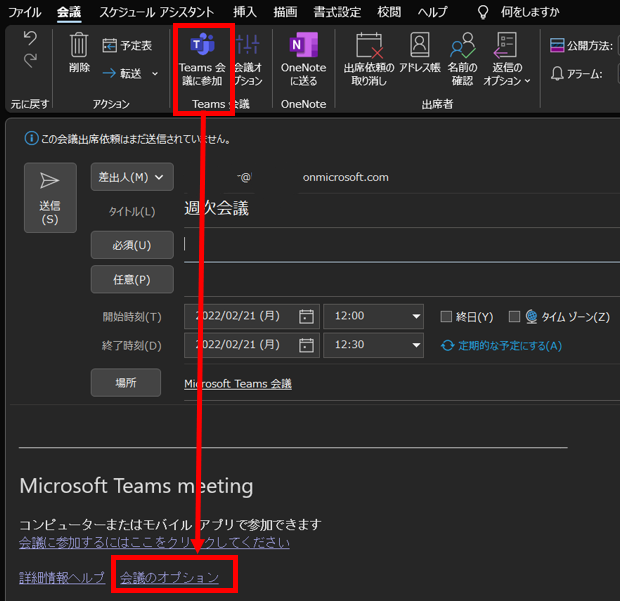Toggle the タイム ゾーン(Z) checkbox

[514, 316]
